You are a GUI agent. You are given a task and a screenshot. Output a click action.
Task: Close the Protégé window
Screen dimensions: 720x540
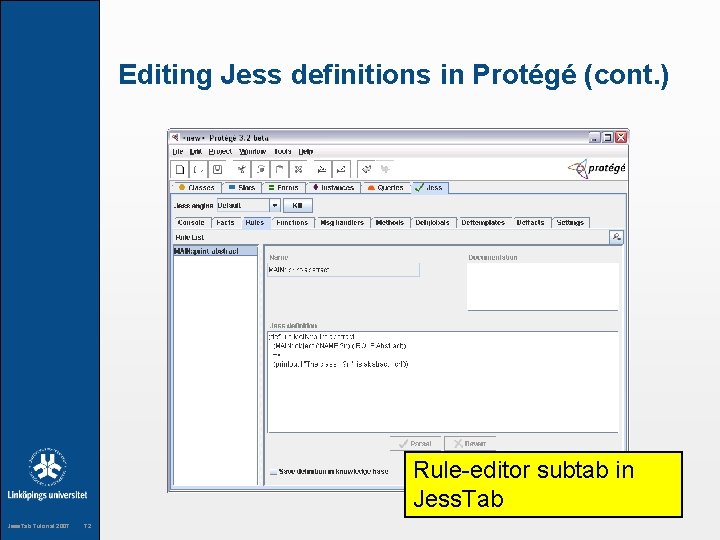coord(621,137)
